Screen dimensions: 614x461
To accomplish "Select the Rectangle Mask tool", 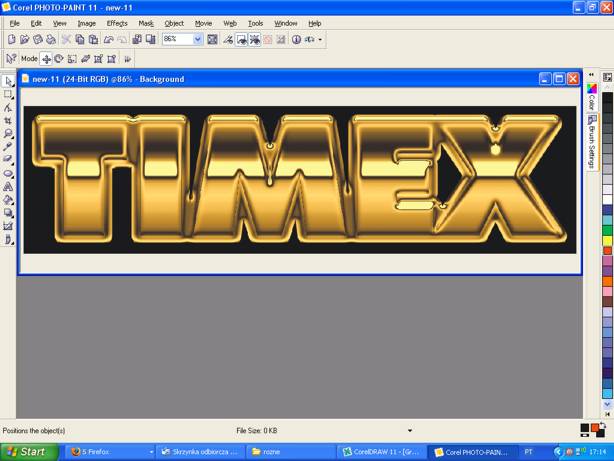I will click(9, 94).
